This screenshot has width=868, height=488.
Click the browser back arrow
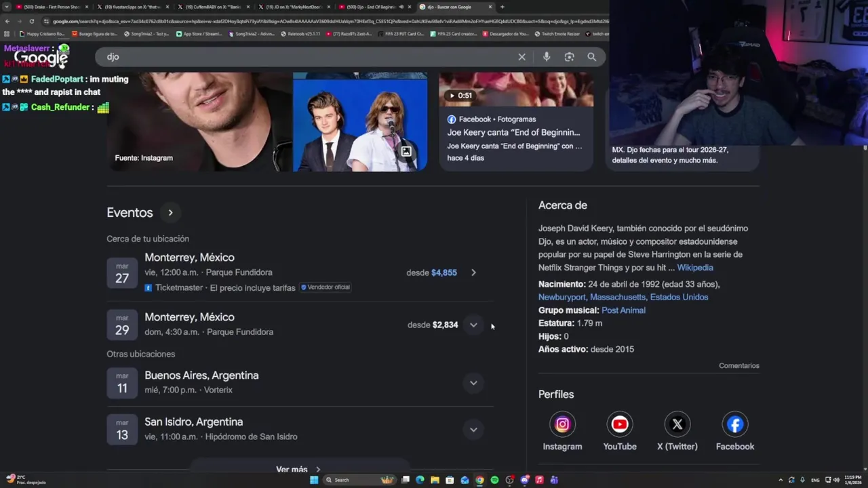click(7, 21)
